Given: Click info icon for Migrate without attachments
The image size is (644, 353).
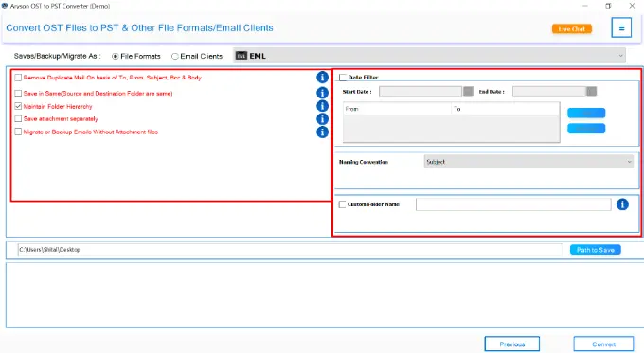Looking at the screenshot, I should 322,132.
